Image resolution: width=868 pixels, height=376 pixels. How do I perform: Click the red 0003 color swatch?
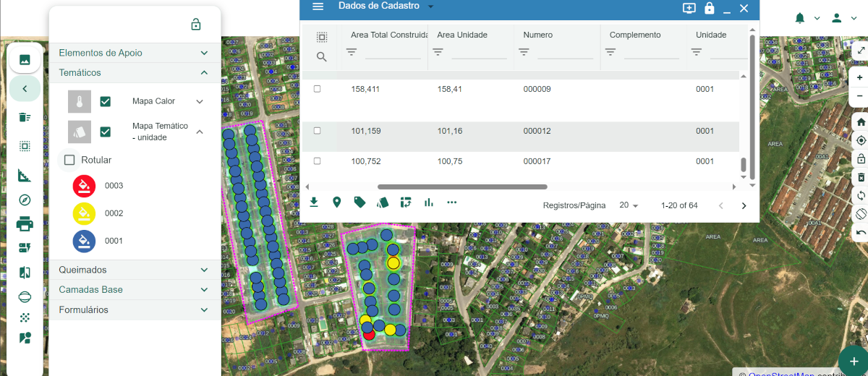(85, 186)
